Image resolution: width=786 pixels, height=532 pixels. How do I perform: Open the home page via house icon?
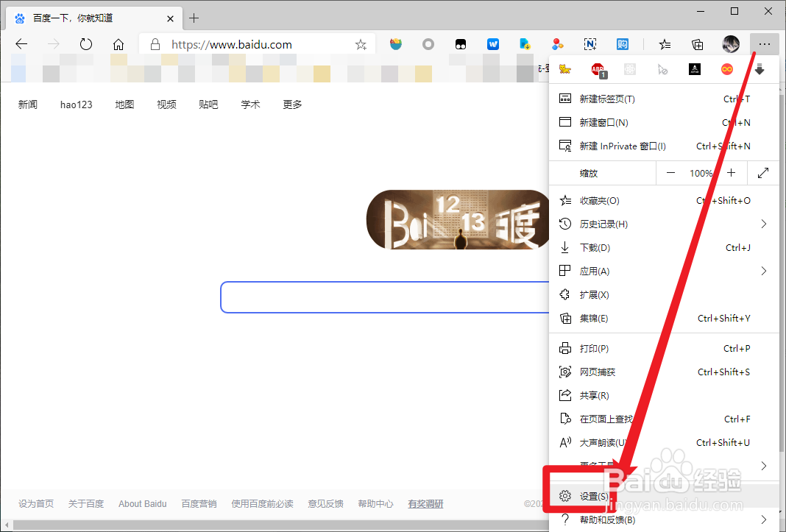[x=118, y=45]
